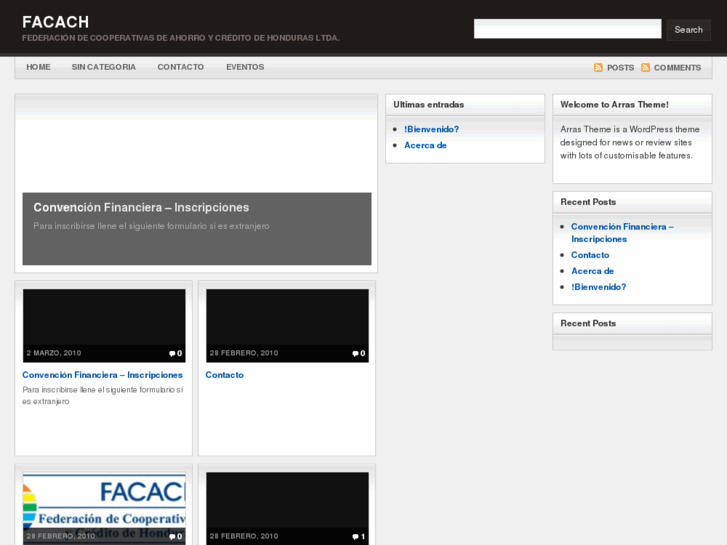
Task: Click the Posts RSS feed icon
Action: pyautogui.click(x=598, y=68)
